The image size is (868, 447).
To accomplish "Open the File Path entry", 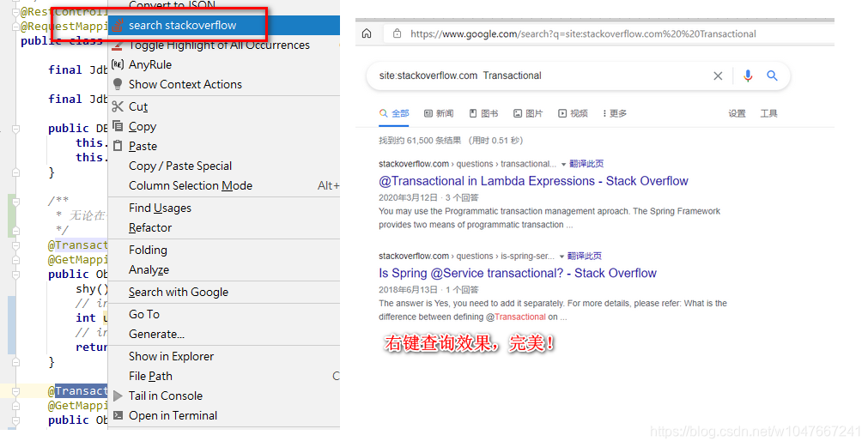I will (150, 376).
